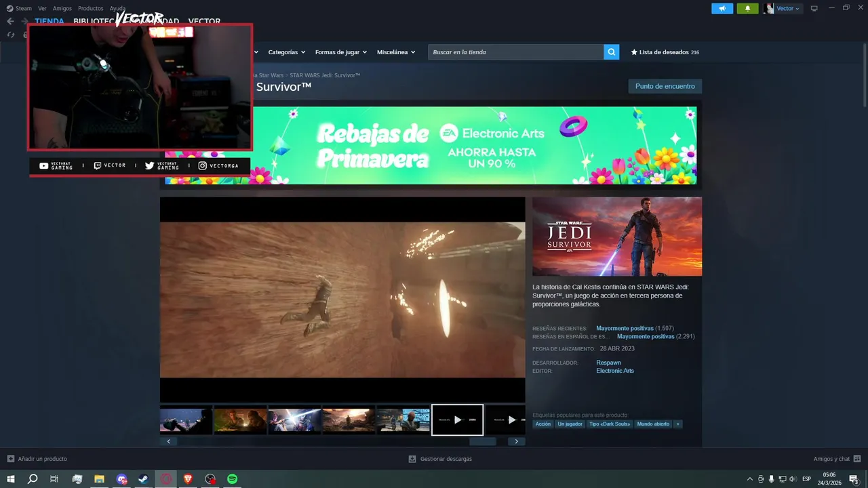Click the Mundo abierto tag

click(x=653, y=424)
